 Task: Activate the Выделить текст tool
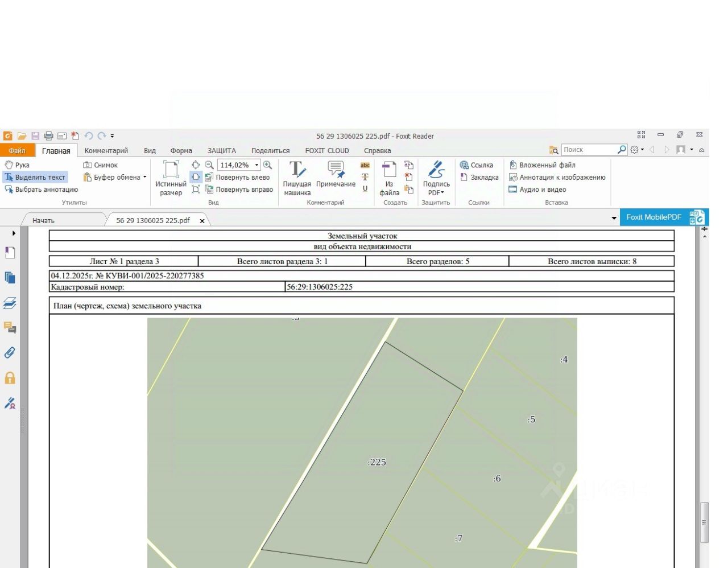click(x=35, y=178)
